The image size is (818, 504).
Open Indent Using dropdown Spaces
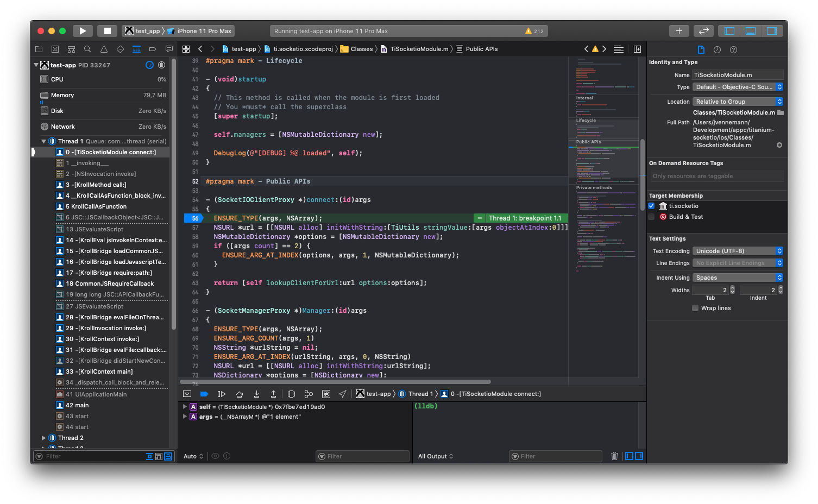click(x=738, y=278)
